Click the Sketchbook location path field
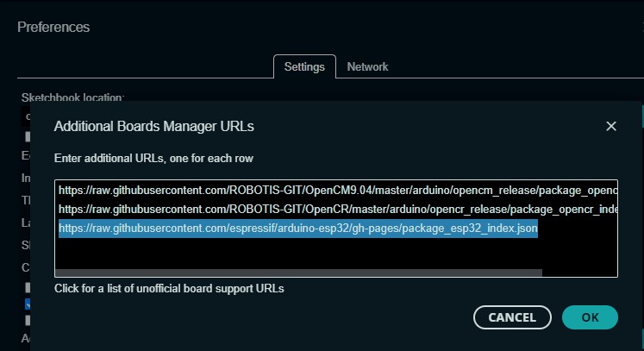Viewport: 644px width, 351px height. click(x=27, y=116)
